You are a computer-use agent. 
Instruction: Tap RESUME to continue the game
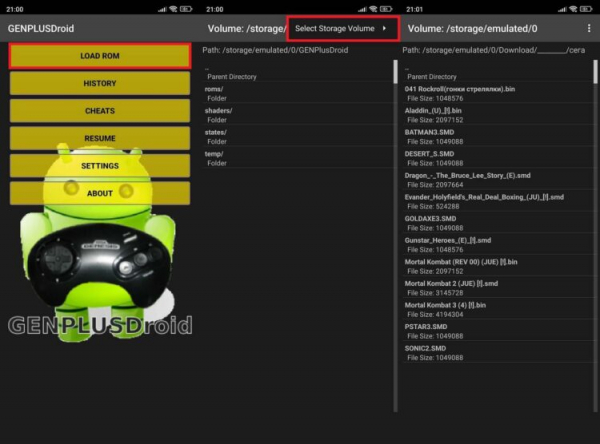(x=100, y=138)
